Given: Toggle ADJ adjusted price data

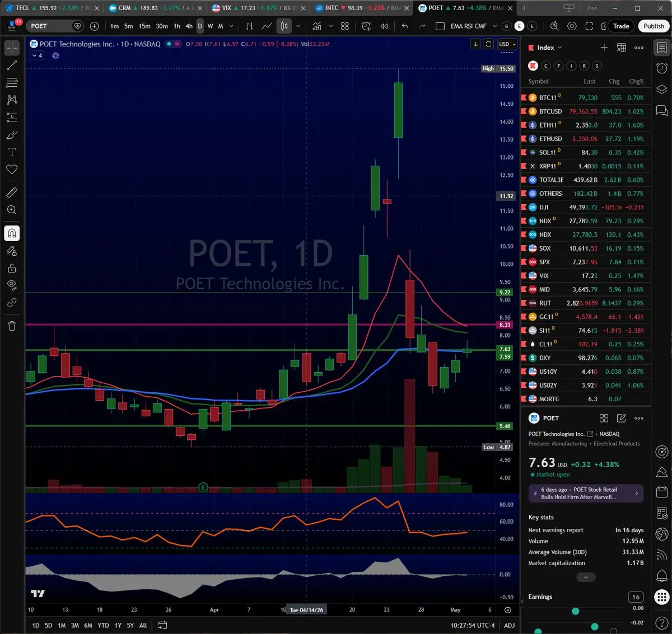Looking at the screenshot, I should (x=509, y=626).
